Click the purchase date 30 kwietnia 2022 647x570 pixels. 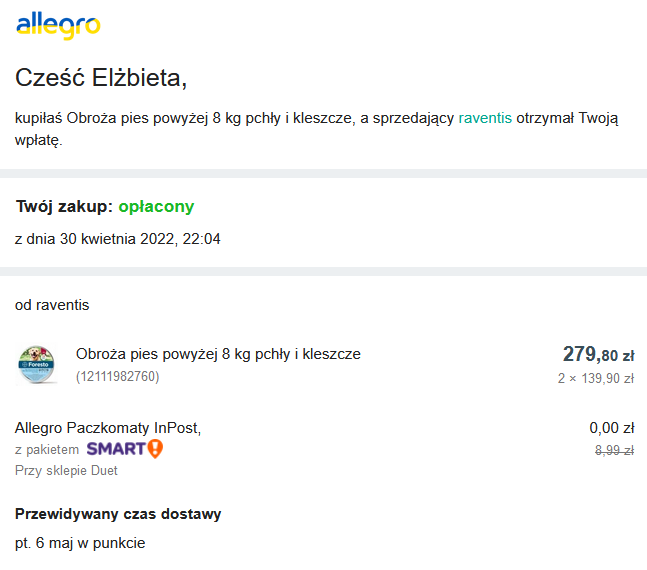(118, 239)
